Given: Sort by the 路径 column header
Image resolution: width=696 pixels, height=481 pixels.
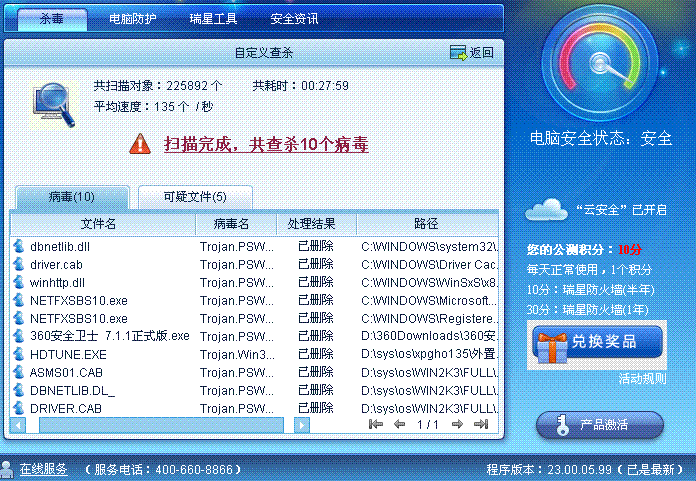Looking at the screenshot, I should (x=427, y=224).
